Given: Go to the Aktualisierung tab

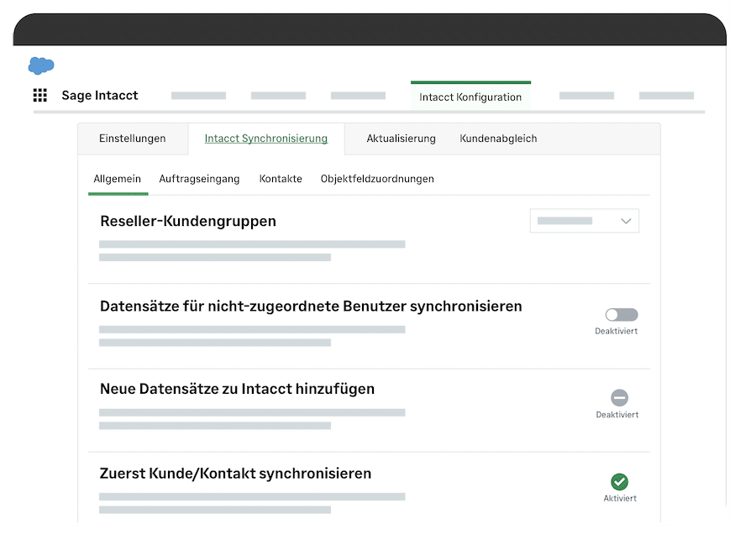Looking at the screenshot, I should [402, 139].
